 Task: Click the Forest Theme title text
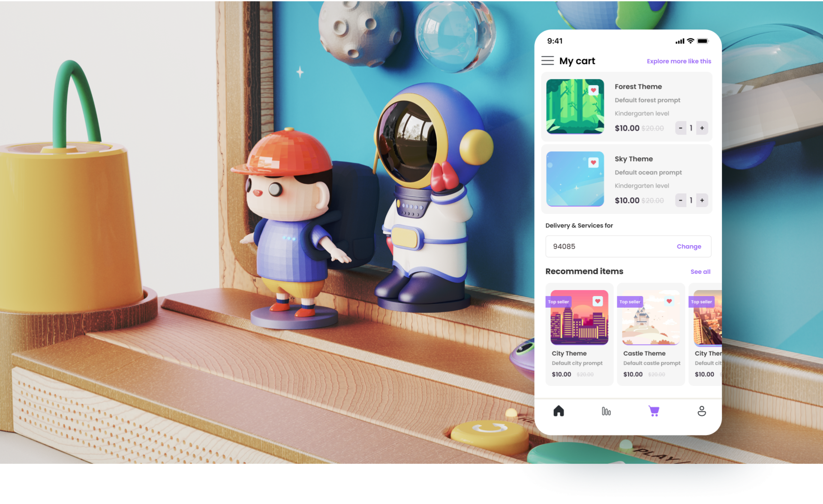(x=638, y=87)
